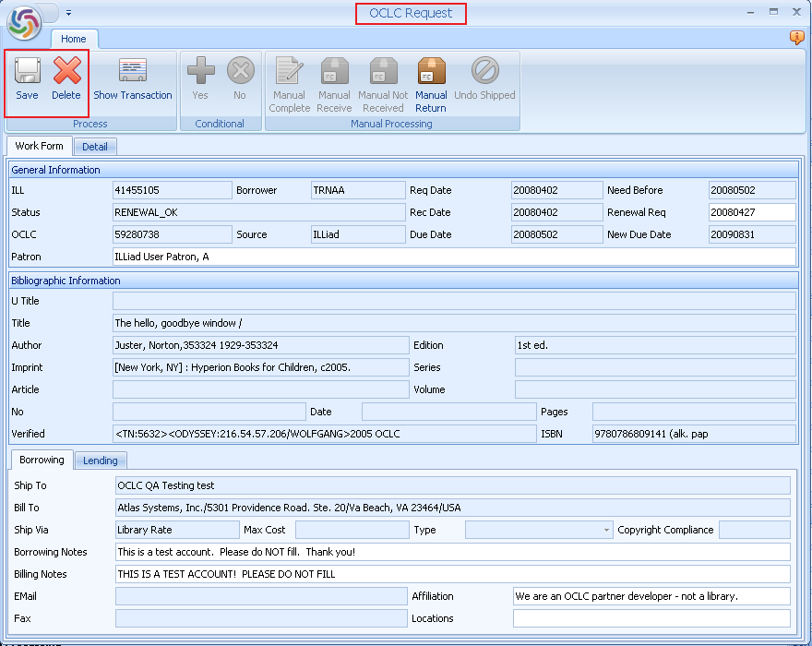Expand the quick access toolbar menu
Screen dimensions: 812x646
tap(66, 12)
